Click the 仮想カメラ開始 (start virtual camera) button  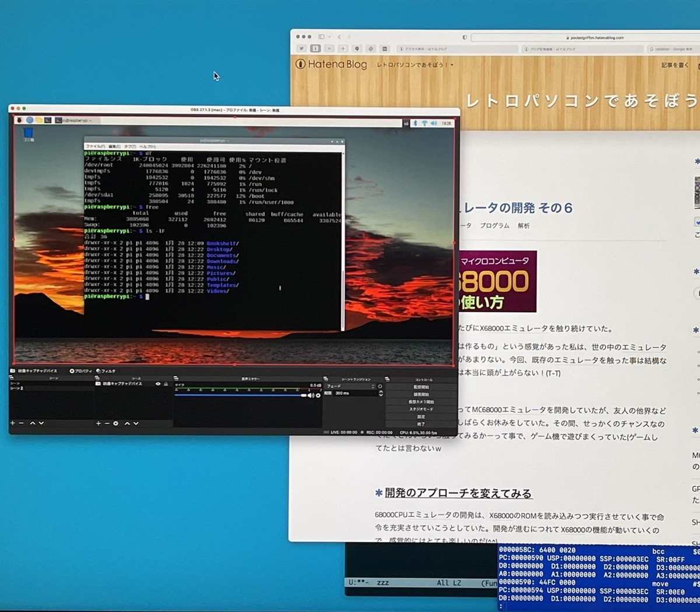tap(422, 402)
